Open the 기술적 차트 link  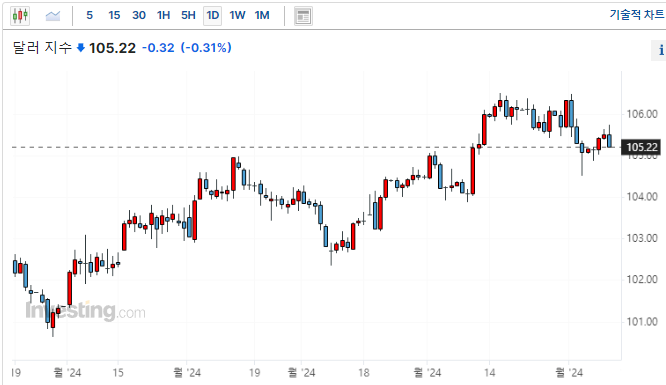tap(637, 14)
